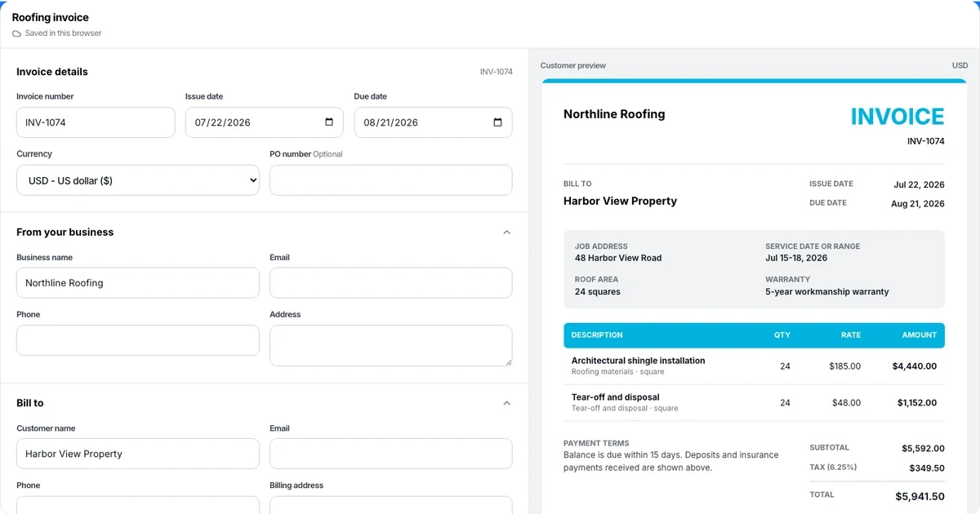Click the DESCRIPTION column header
The image size is (980, 514).
coord(597,335)
